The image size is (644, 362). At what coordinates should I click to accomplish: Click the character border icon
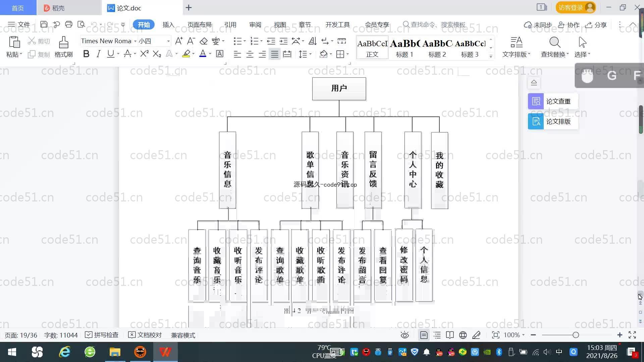(220, 54)
